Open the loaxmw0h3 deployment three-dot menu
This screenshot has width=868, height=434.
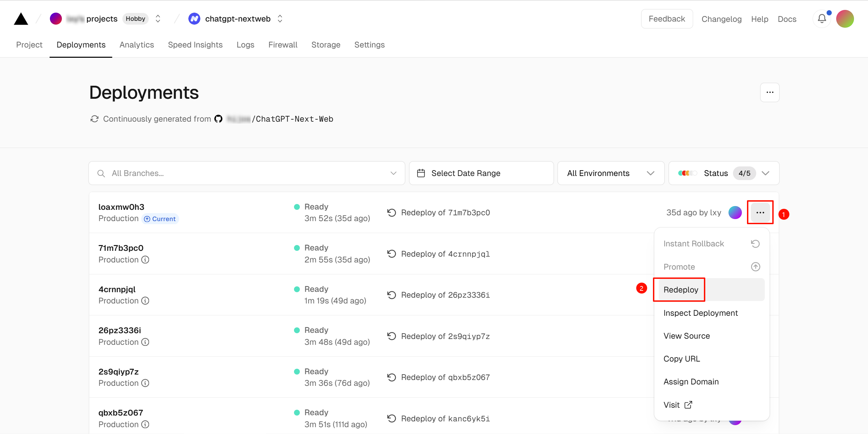pos(760,213)
